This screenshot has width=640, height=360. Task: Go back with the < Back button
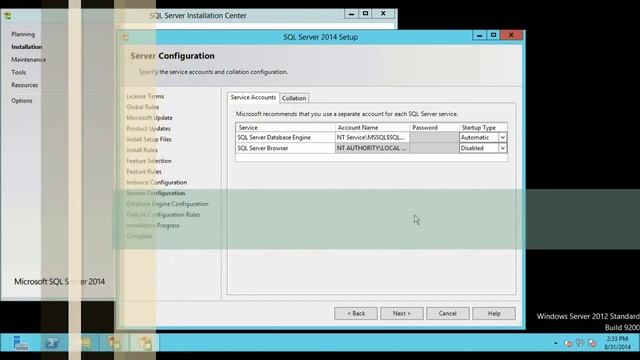point(356,313)
